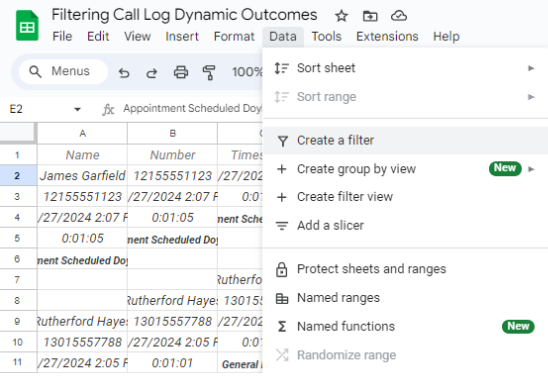Image resolution: width=548 pixels, height=377 pixels.
Task: Open the View menu
Action: click(x=137, y=36)
